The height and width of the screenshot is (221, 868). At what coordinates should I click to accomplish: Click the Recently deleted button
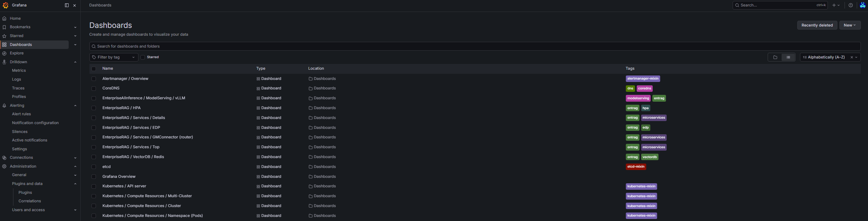click(817, 25)
